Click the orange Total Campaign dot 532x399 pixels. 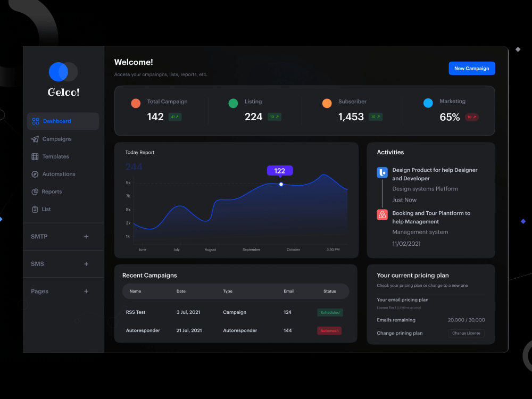(x=136, y=103)
